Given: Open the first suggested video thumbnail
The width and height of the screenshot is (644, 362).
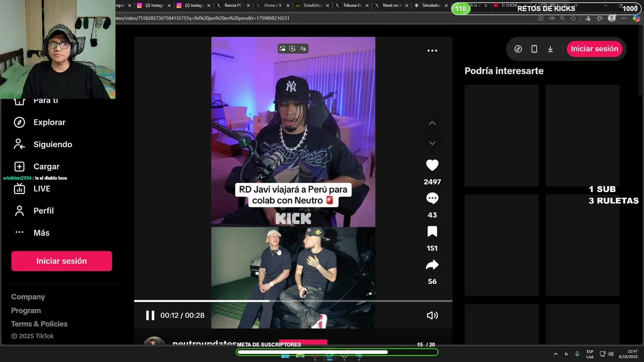Looking at the screenshot, I should [x=502, y=135].
